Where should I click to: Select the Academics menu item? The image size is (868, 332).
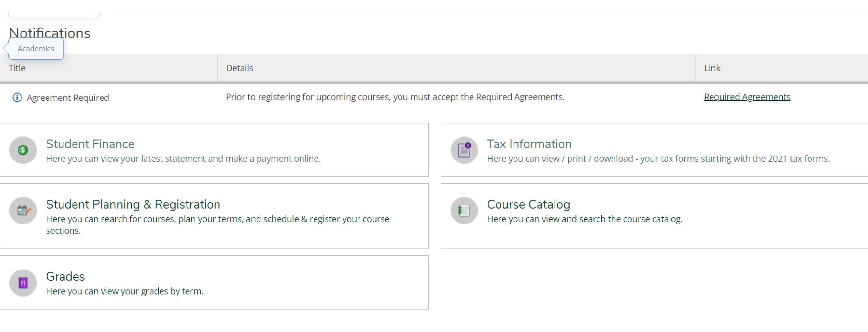[x=36, y=48]
